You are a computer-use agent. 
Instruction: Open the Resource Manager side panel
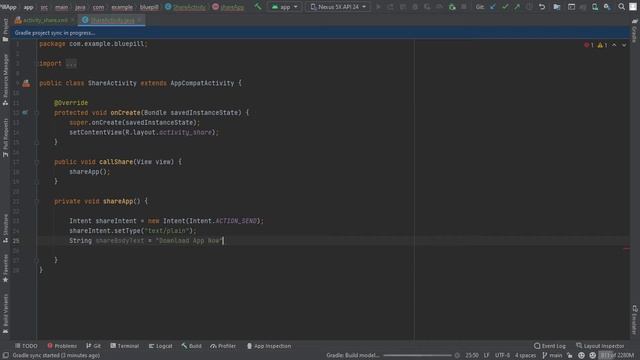tap(5, 80)
